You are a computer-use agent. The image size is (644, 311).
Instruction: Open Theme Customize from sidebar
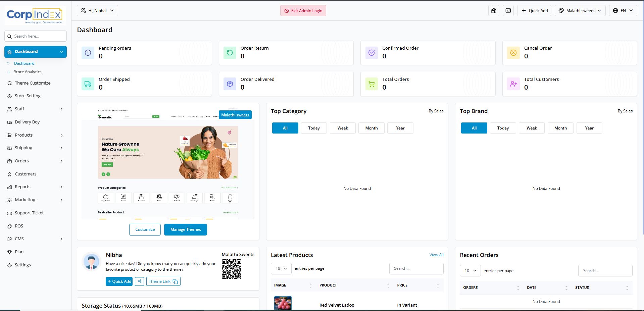coord(33,83)
